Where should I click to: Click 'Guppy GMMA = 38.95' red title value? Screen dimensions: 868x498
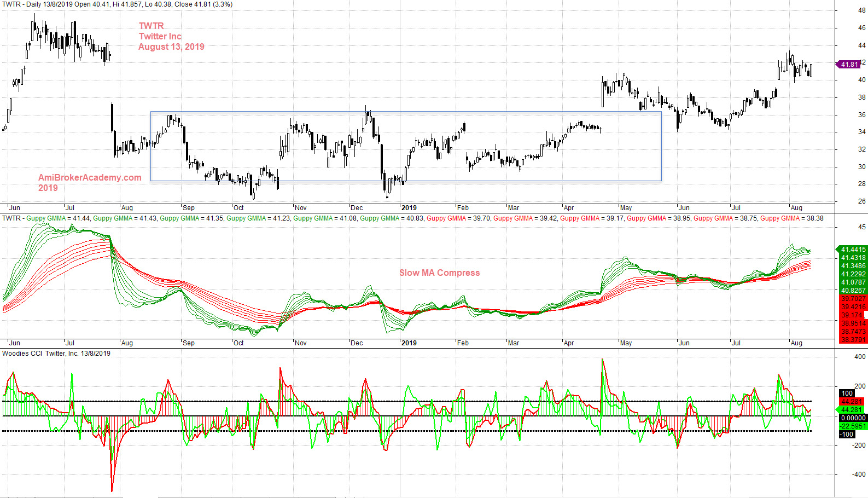pyautogui.click(x=659, y=218)
